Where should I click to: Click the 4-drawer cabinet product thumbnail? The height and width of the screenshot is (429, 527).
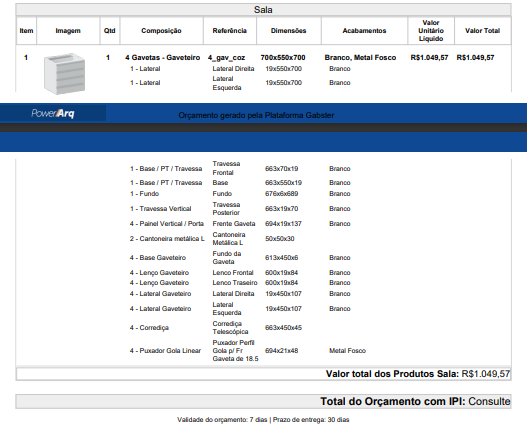click(64, 73)
